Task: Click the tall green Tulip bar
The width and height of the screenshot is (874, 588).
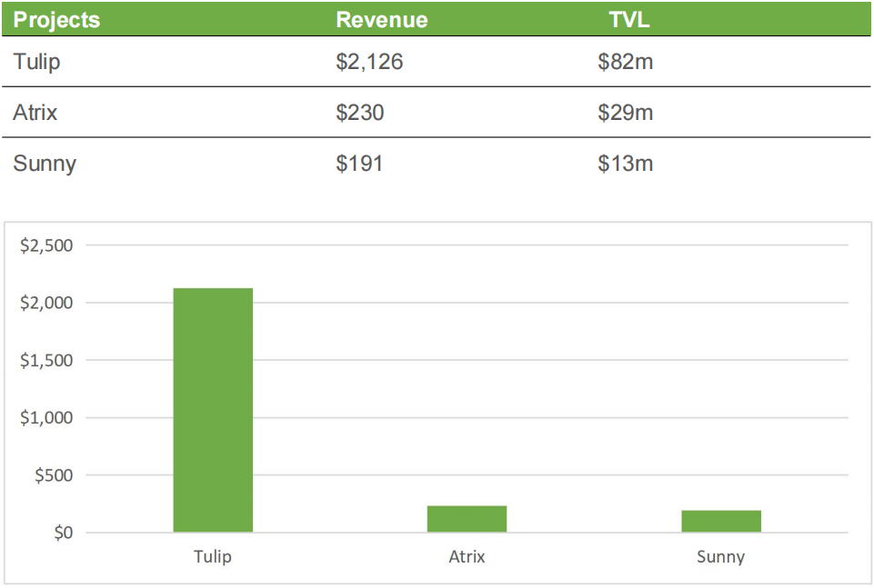Action: (213, 410)
